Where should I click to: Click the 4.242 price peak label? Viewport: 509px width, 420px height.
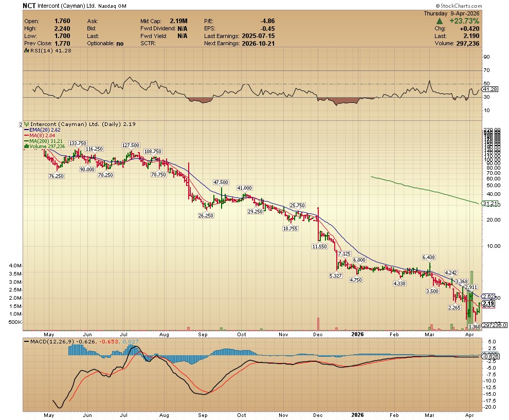[x=451, y=272]
